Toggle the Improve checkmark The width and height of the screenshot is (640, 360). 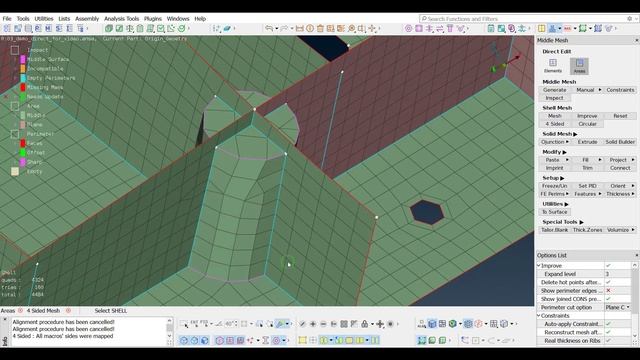(608, 266)
